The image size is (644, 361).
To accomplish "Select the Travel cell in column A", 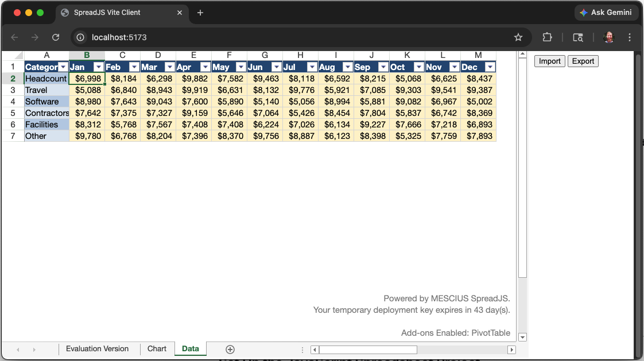I will point(46,90).
